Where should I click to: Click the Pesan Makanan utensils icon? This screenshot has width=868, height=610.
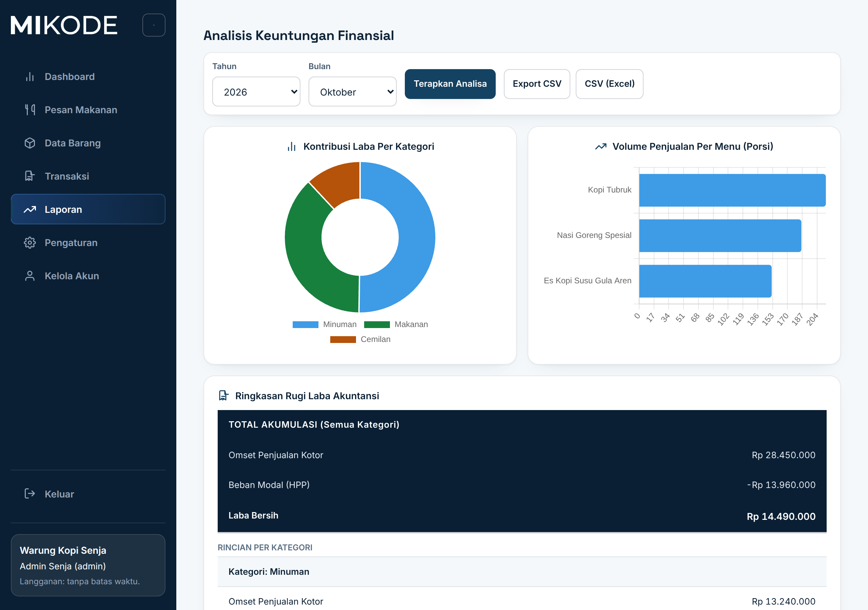point(30,110)
